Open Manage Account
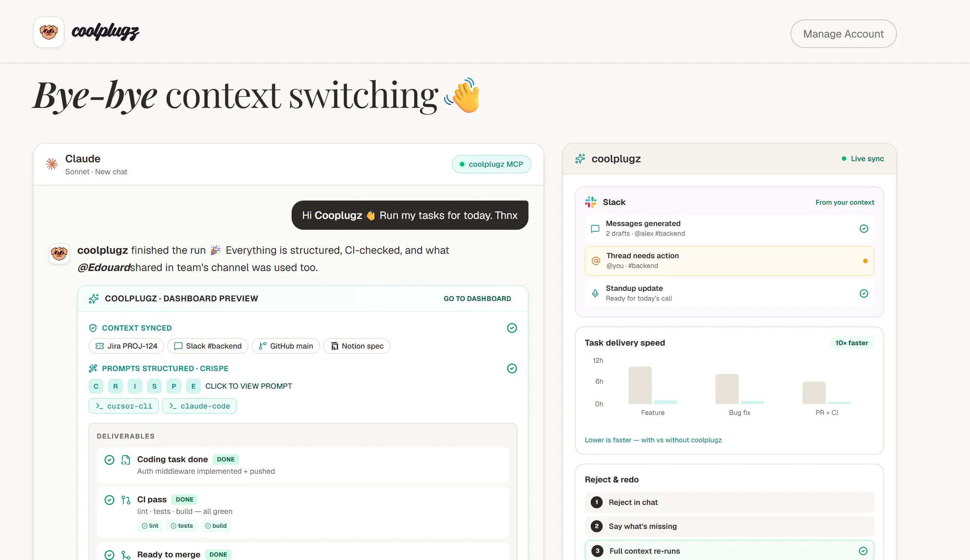Viewport: 970px width, 560px height. click(843, 34)
